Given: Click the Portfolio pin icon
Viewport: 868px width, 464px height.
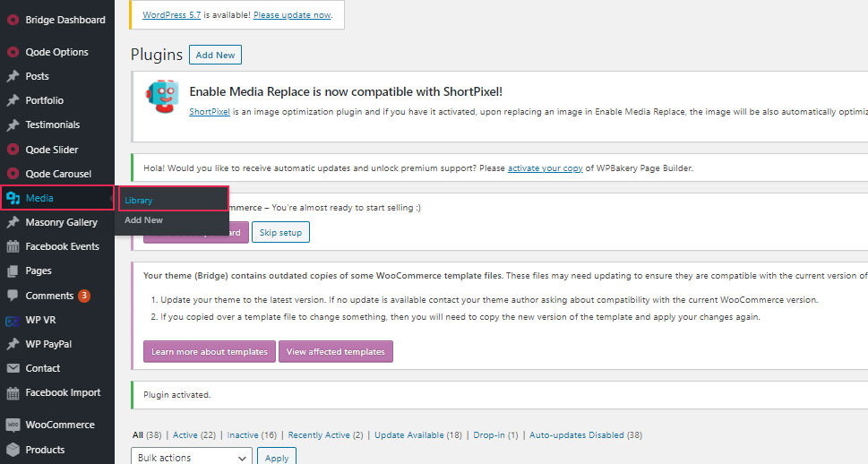Looking at the screenshot, I should click(x=13, y=100).
